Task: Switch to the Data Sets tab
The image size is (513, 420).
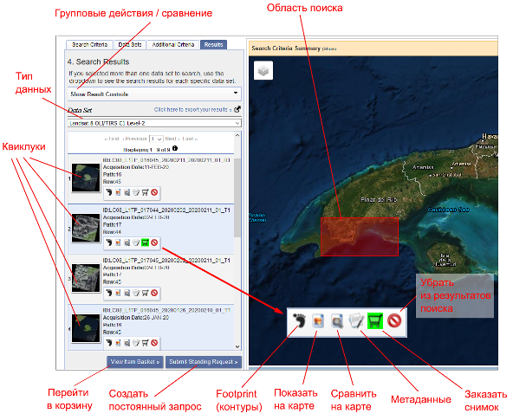Action: 130,45
